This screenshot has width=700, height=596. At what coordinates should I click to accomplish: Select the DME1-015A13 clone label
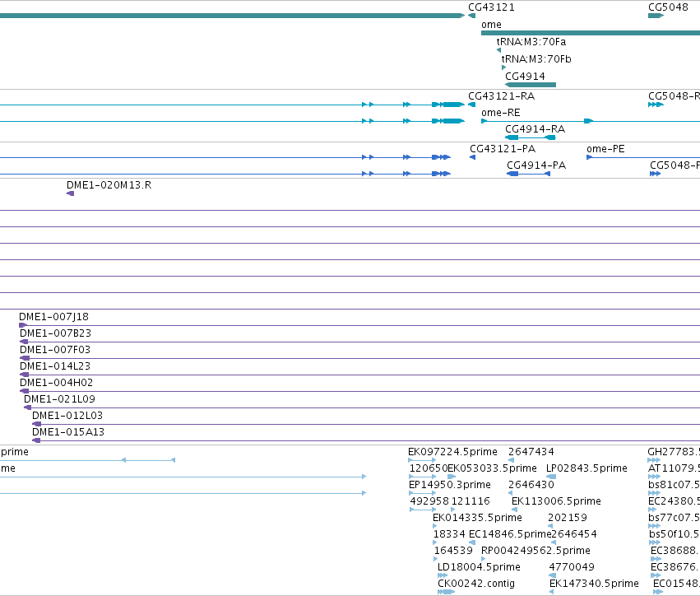point(68,432)
